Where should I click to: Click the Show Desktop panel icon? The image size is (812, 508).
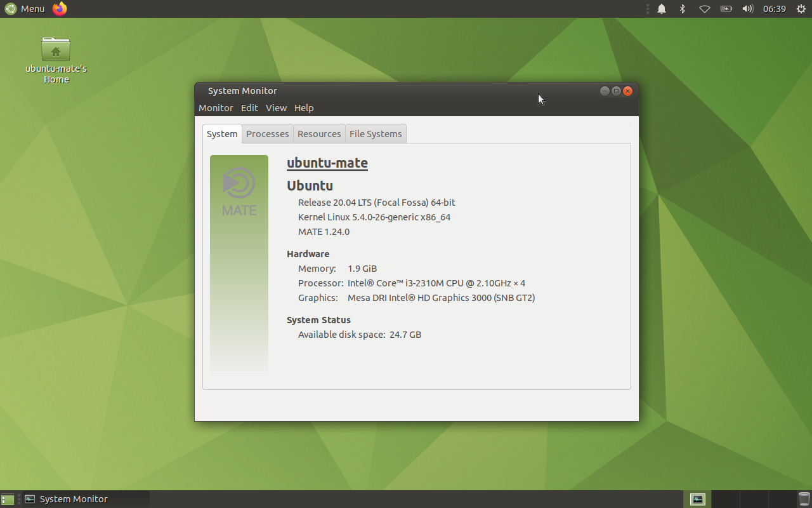click(8, 499)
